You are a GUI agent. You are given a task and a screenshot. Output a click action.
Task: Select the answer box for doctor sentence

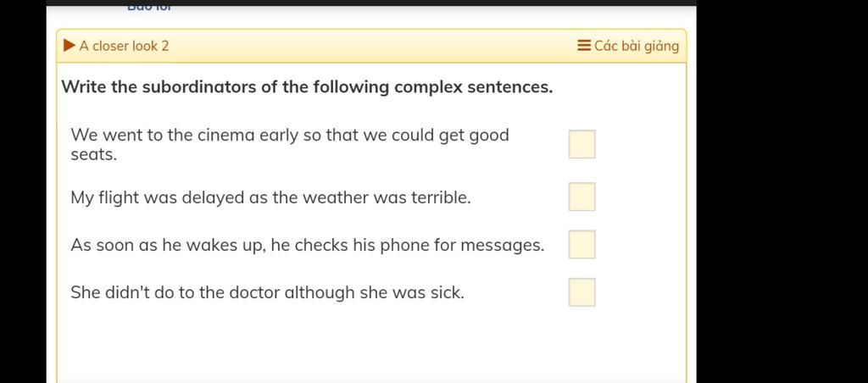coord(581,292)
